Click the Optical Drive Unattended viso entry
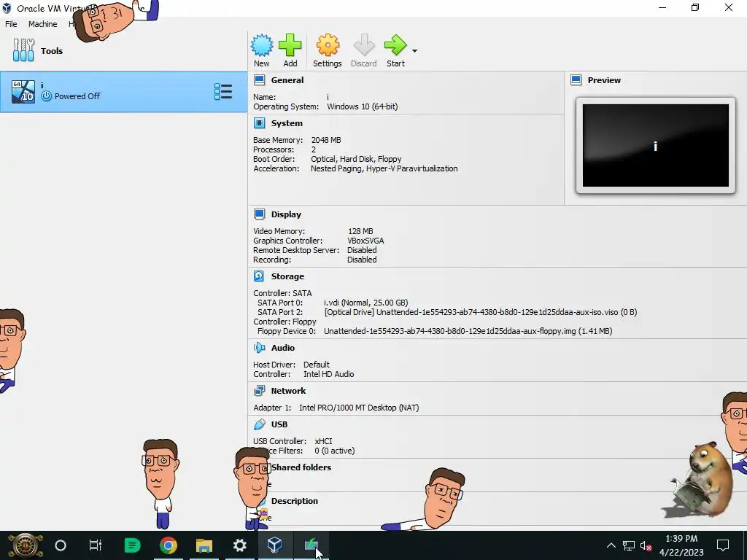Image resolution: width=747 pixels, height=560 pixels. (480, 312)
